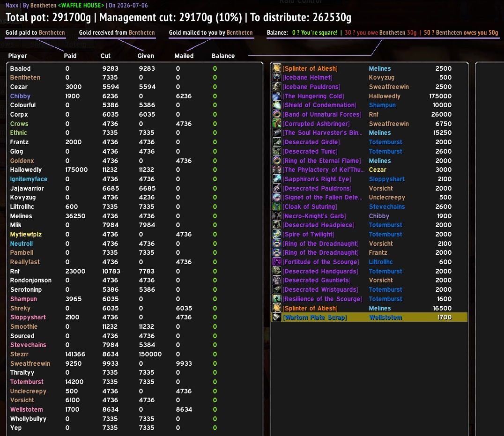The width and height of the screenshot is (504, 436).
Task: Open the [Cloak of Suturing] item link
Action: click(310, 207)
